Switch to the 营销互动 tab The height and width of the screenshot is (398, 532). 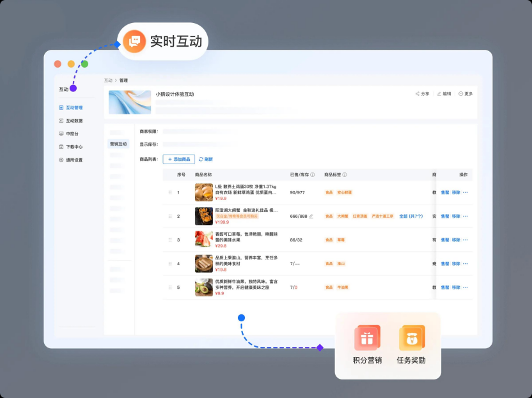coord(119,144)
